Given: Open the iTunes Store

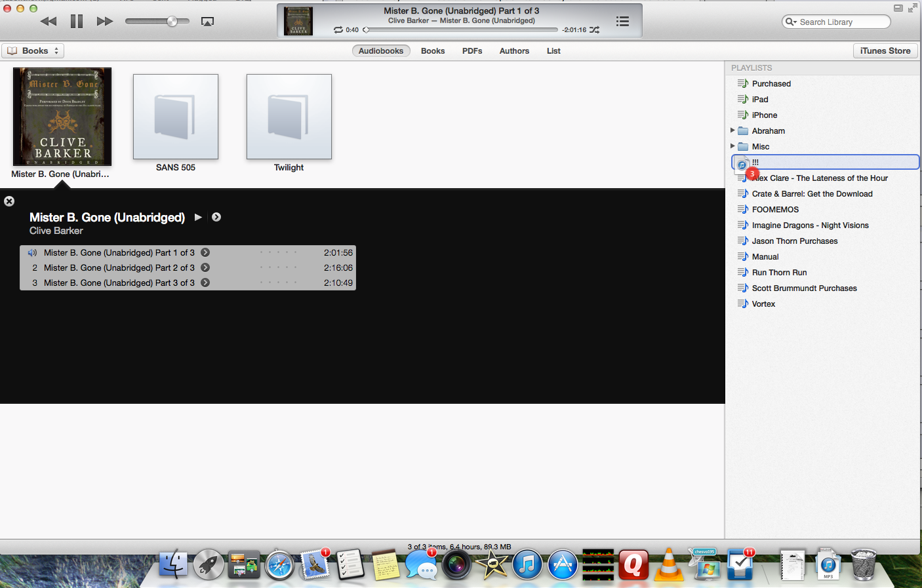Looking at the screenshot, I should (x=885, y=50).
